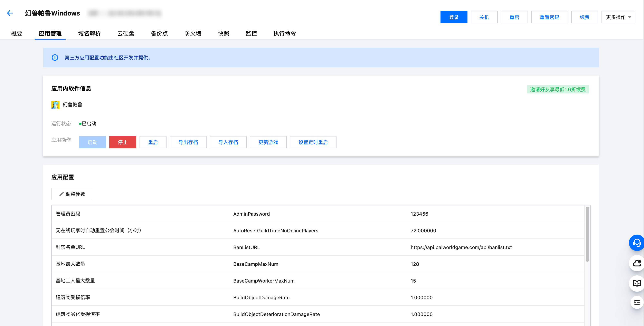Open the documentation book icon
The image size is (644, 326).
point(637,284)
